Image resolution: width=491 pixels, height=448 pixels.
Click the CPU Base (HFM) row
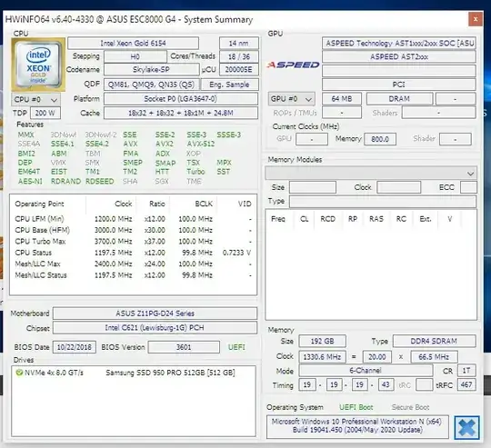[x=133, y=230]
